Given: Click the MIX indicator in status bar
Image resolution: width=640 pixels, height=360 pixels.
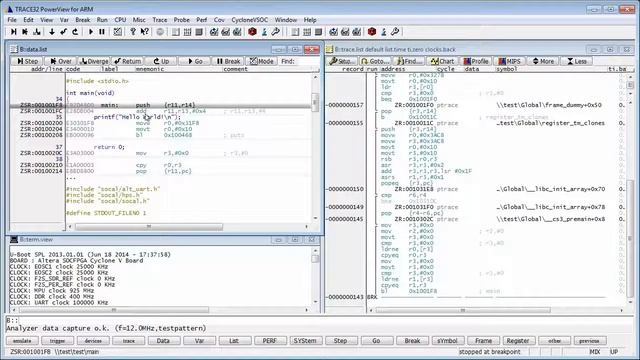Looking at the screenshot, I should click(x=595, y=352).
